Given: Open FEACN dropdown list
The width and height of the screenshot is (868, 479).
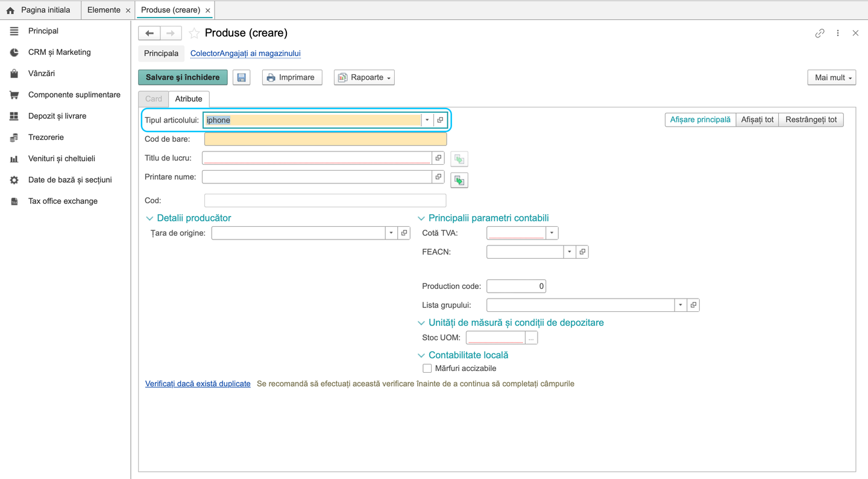Looking at the screenshot, I should (x=570, y=252).
